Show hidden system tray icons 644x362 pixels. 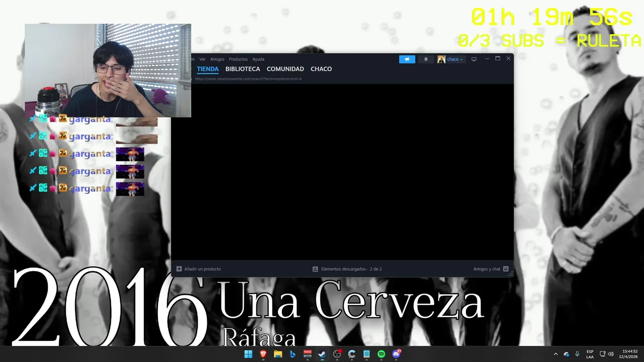[555, 354]
